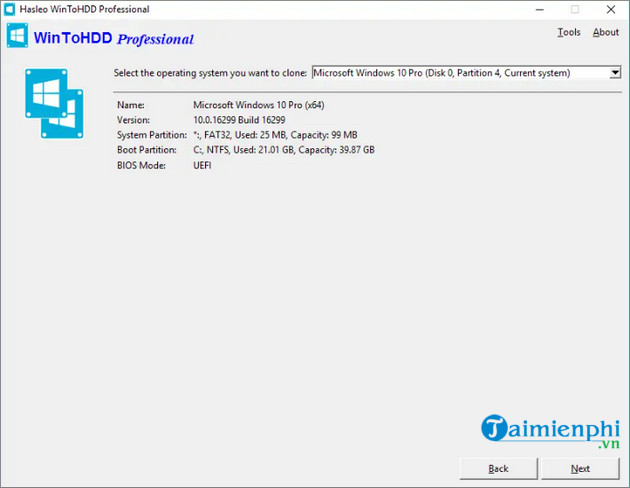Click the 'Hasleo WinToHDD Professional' window title
The height and width of the screenshot is (488, 630).
84,9
